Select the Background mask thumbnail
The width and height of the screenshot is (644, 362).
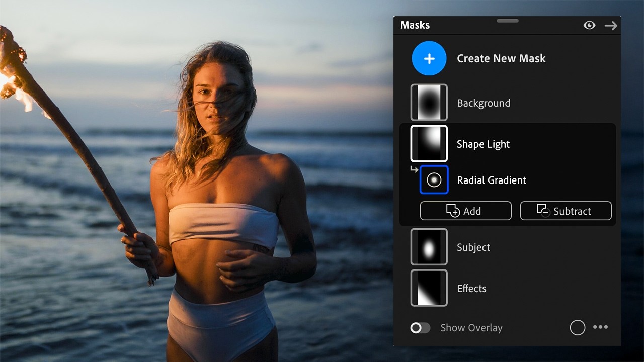pos(429,103)
